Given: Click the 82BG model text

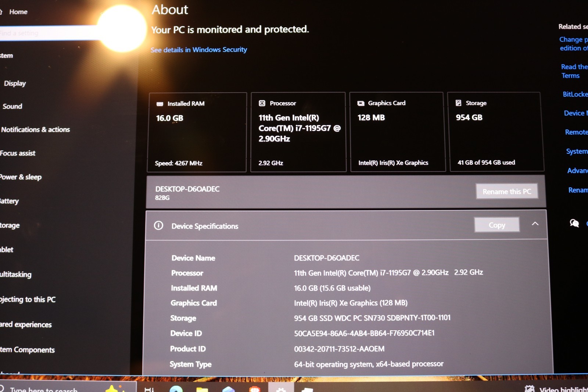Looking at the screenshot, I should click(x=162, y=198).
